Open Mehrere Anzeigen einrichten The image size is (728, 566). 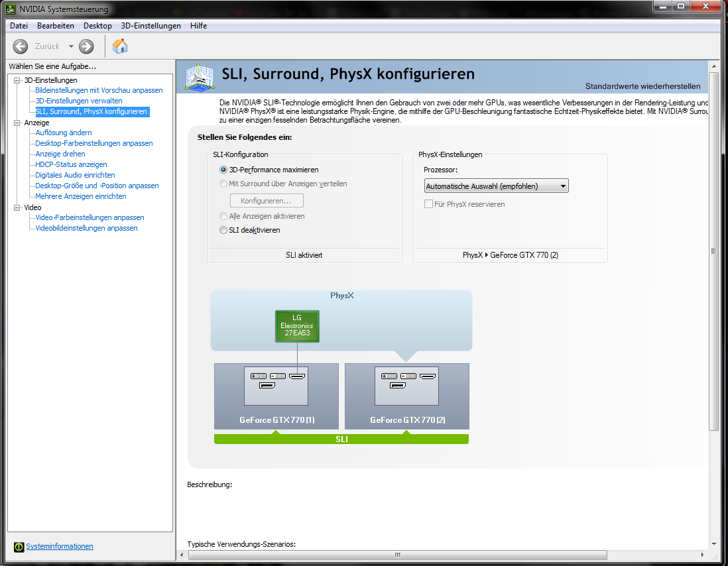click(81, 197)
